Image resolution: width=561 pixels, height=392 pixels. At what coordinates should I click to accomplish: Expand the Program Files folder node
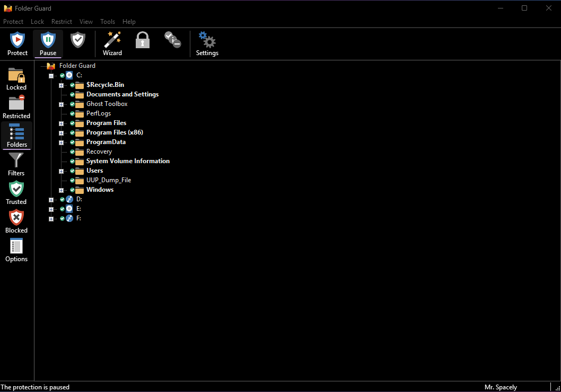61,123
